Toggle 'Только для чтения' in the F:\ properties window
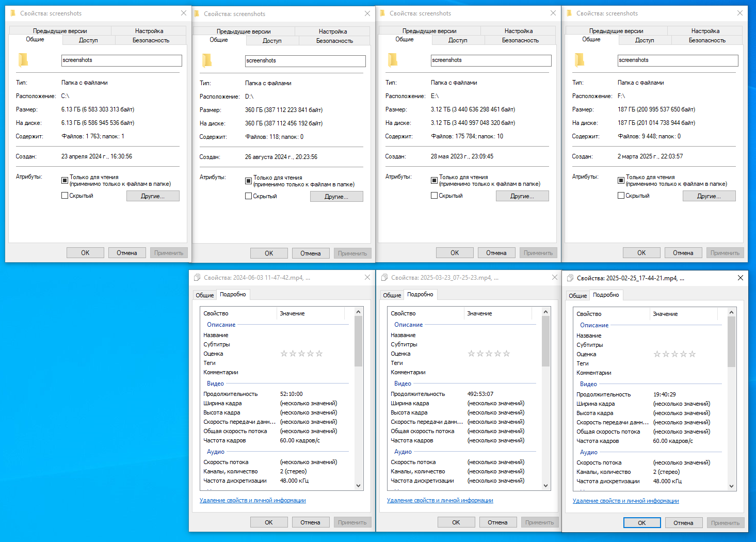Image resolution: width=756 pixels, height=542 pixels. (621, 180)
